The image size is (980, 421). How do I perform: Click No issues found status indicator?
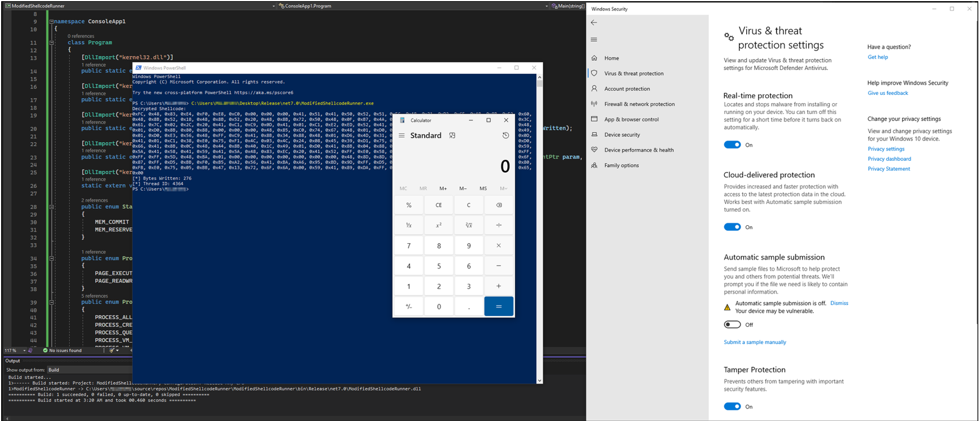[62, 350]
